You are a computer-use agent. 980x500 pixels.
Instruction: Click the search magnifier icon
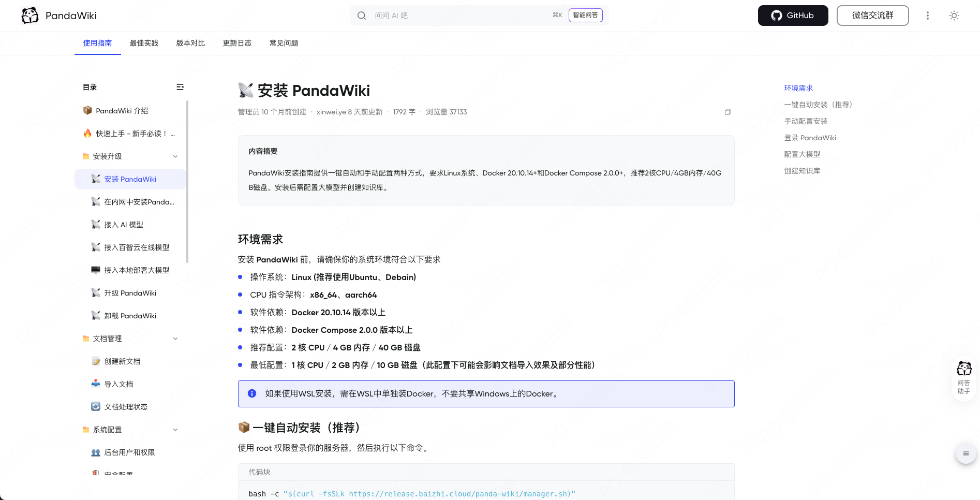tap(362, 16)
